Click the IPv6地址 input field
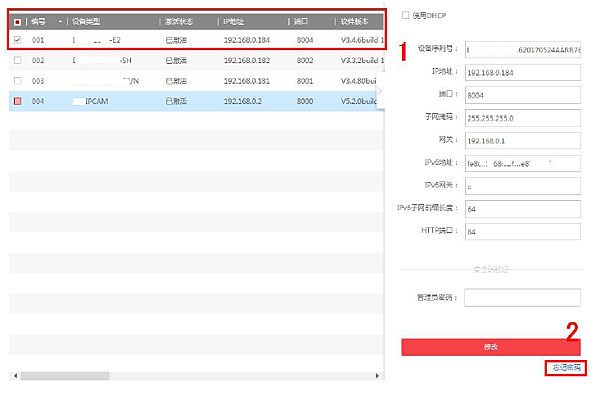 [523, 163]
